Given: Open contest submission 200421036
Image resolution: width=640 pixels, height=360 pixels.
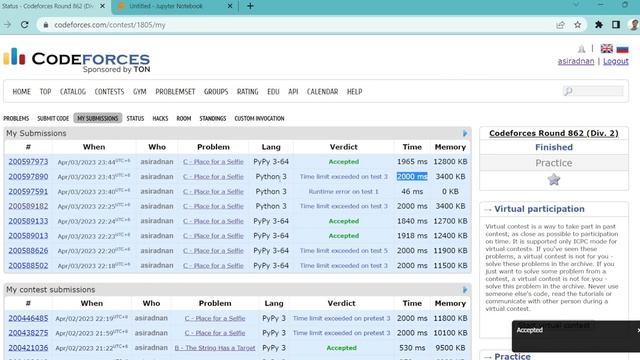Looking at the screenshot, I should pyautogui.click(x=28, y=348).
